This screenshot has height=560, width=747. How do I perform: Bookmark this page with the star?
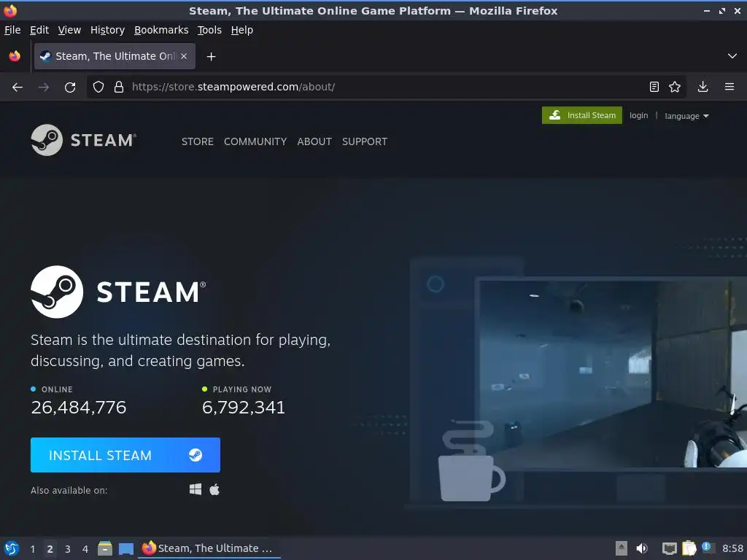(675, 87)
